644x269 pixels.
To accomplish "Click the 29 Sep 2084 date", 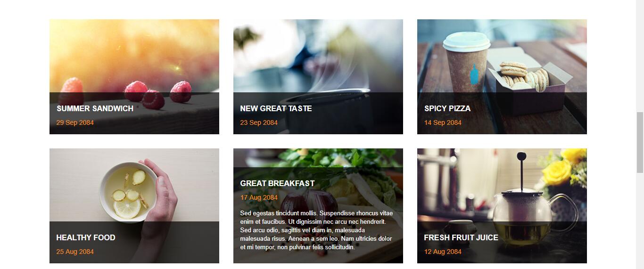I will 75,122.
